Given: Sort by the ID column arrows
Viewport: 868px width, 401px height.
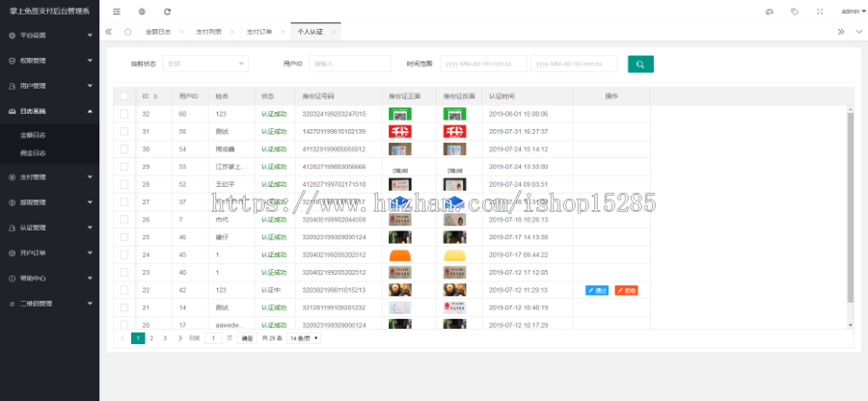Looking at the screenshot, I should tap(155, 96).
